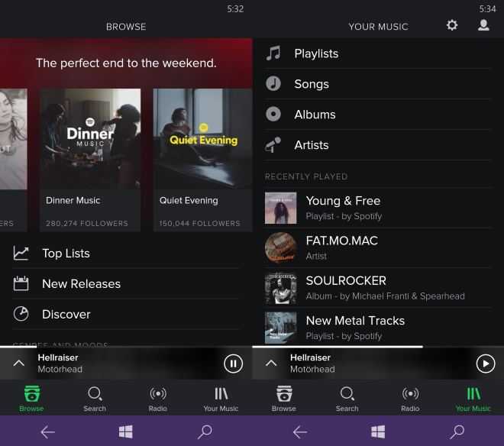Tap the Windows Start logo on left phone
504x446 pixels.
point(126,431)
